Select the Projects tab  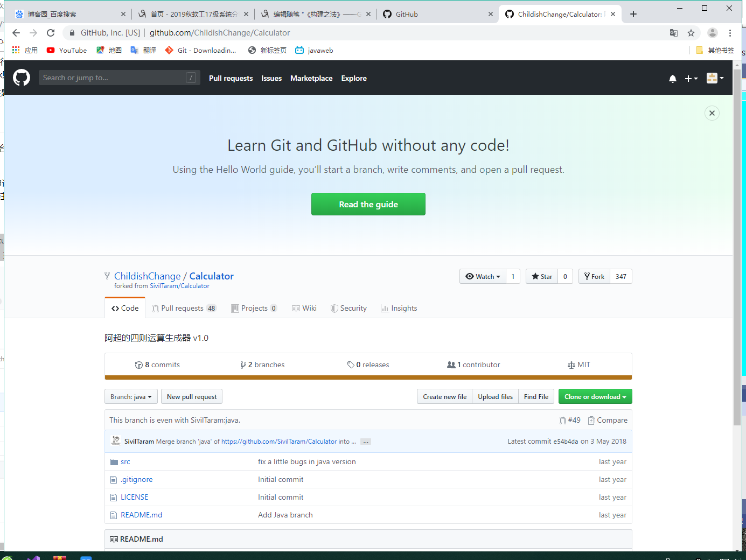point(254,308)
